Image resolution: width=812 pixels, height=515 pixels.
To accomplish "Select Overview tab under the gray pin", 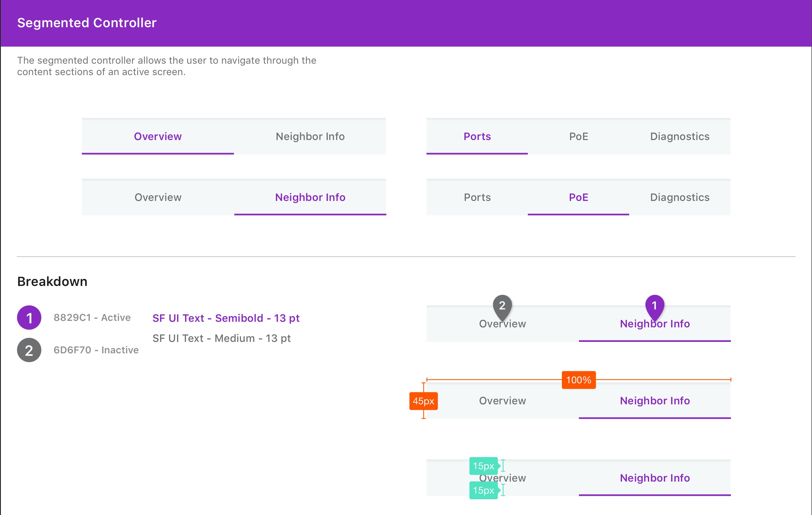I will click(x=502, y=324).
